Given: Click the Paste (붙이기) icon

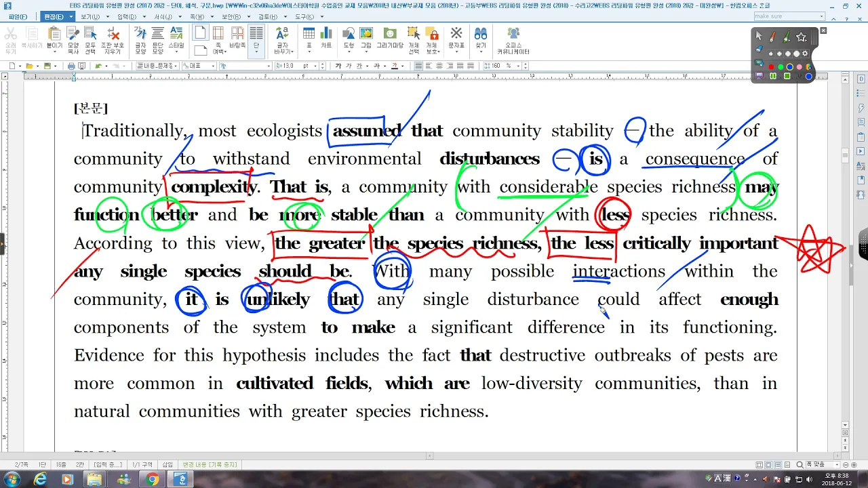Looking at the screenshot, I should click(x=54, y=41).
